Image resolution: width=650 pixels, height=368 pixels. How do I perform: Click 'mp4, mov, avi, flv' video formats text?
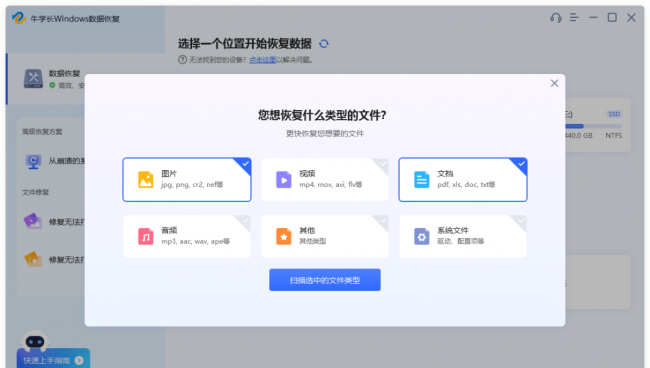point(331,184)
